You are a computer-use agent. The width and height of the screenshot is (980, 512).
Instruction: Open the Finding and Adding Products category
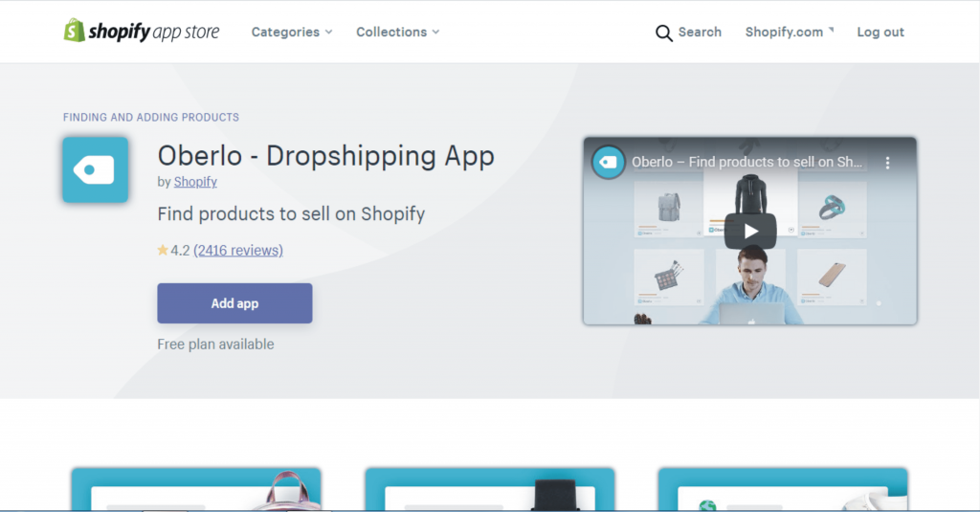[150, 117]
